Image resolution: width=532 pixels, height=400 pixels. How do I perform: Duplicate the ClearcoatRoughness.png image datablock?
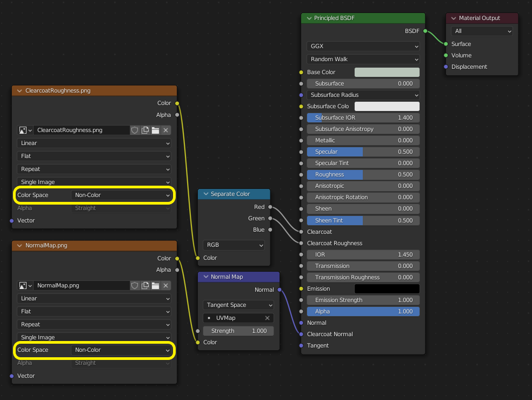click(x=145, y=130)
